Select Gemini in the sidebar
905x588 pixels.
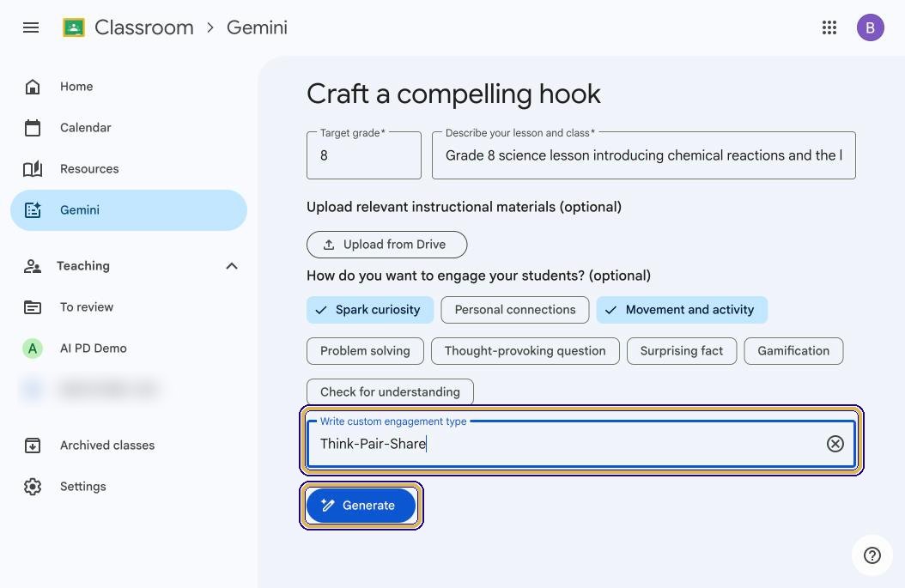point(129,210)
